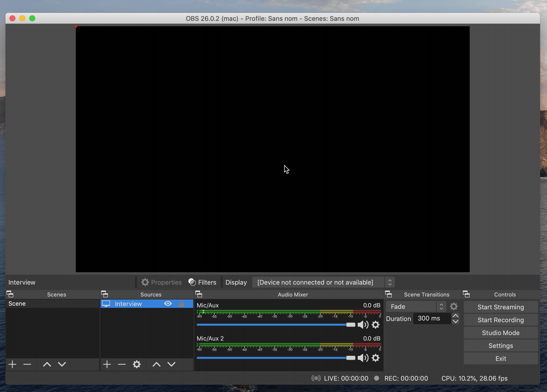Open Settings from Controls panel

(x=500, y=346)
